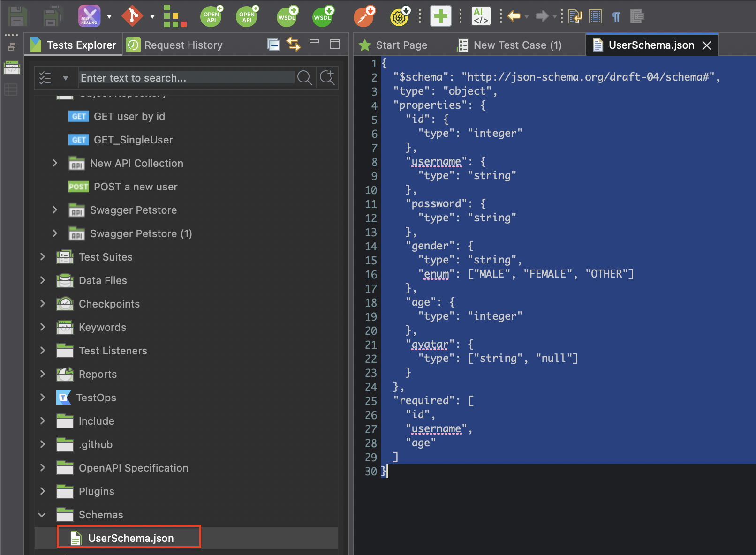Select the POST a new user request
The height and width of the screenshot is (555, 756).
[135, 187]
